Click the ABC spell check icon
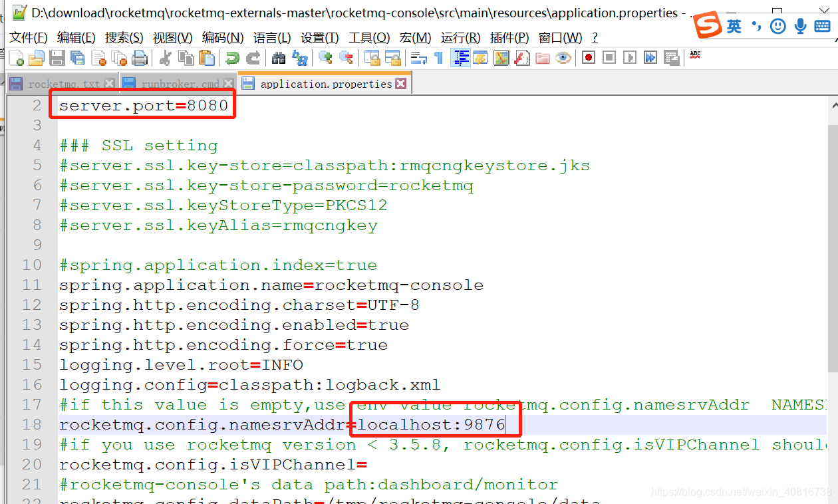This screenshot has width=838, height=504. (695, 56)
